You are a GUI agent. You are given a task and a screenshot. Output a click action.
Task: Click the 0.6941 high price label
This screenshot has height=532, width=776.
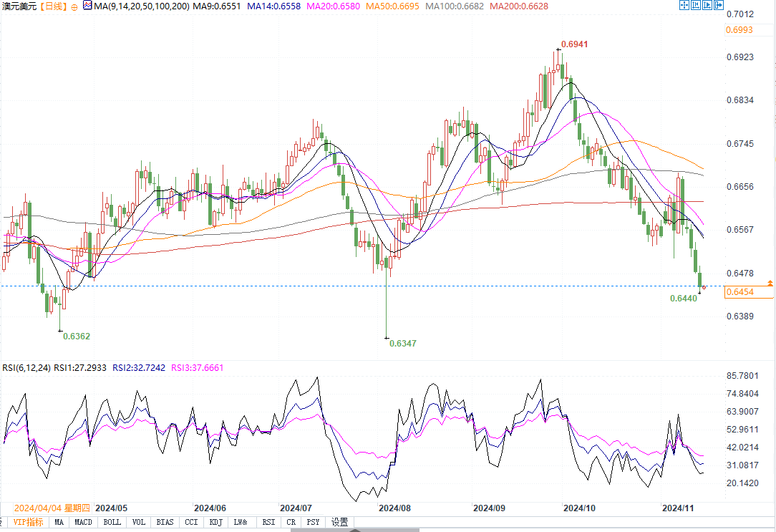coord(575,44)
